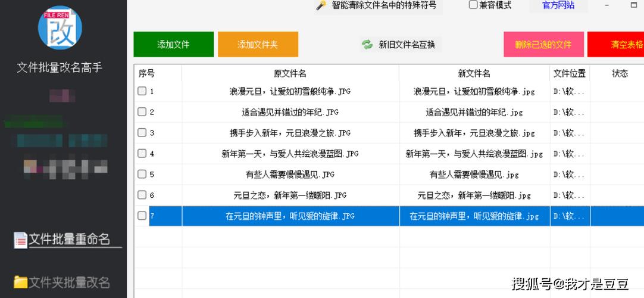This screenshot has width=644, height=298.
Task: Click 新旧文件名互换 button
Action: coord(401,44)
